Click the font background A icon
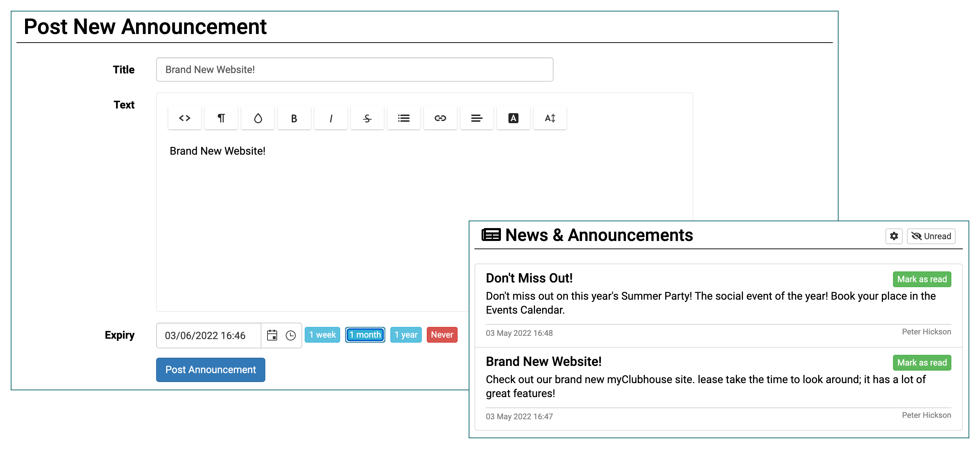Viewport: 980px width, 449px height. click(x=513, y=119)
